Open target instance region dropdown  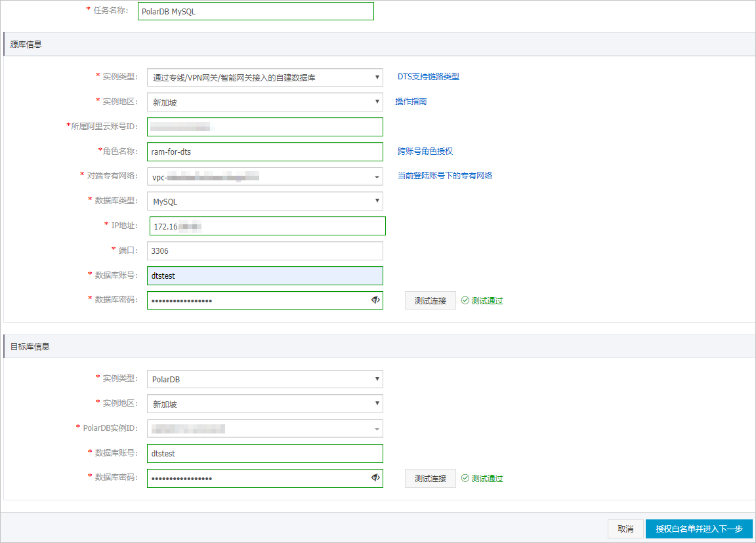pyautogui.click(x=264, y=404)
